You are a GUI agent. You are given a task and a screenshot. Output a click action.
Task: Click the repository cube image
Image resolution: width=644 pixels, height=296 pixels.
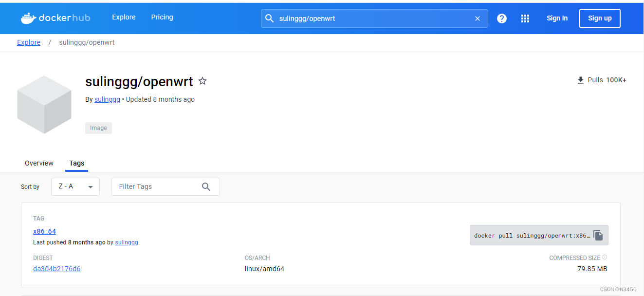click(45, 105)
